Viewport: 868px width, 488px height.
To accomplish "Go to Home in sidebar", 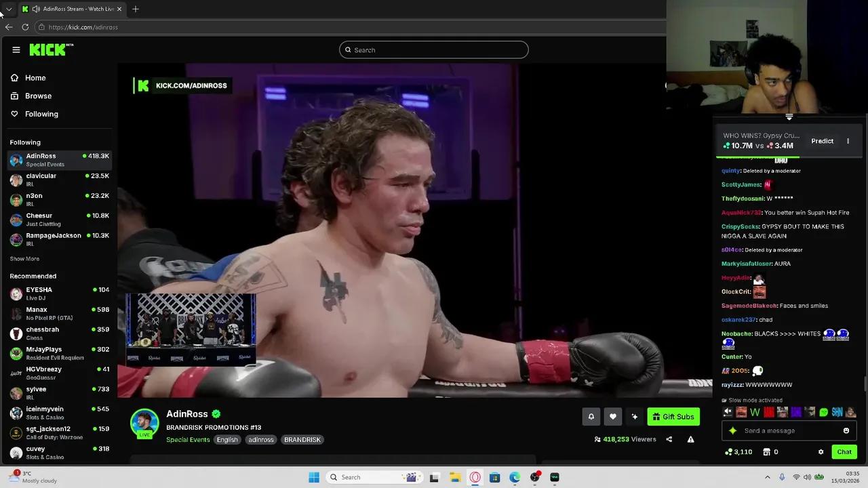I will click(28, 78).
